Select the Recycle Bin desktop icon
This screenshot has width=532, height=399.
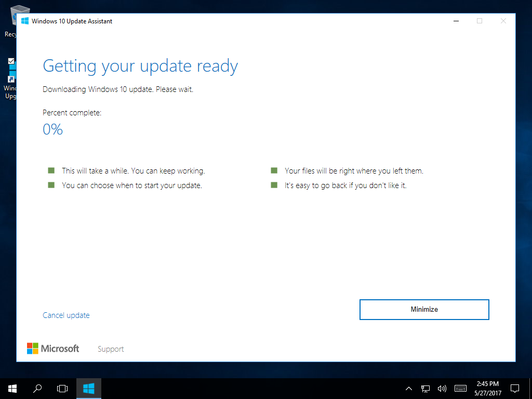pyautogui.click(x=10, y=21)
